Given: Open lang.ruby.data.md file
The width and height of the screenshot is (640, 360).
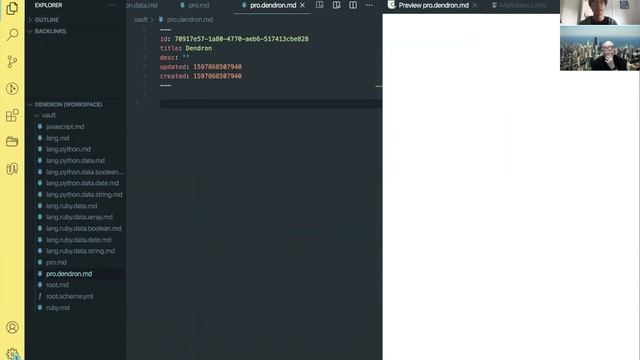Looking at the screenshot, I should click(x=71, y=206).
